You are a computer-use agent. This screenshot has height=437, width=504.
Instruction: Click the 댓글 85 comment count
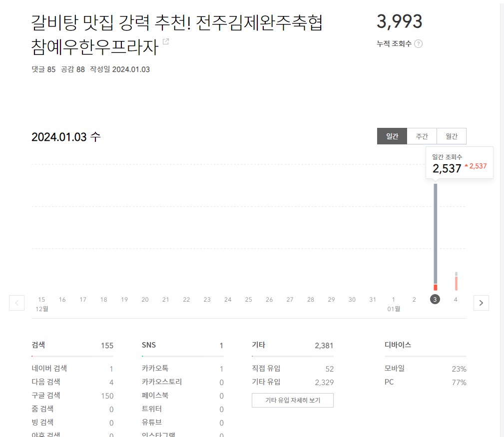coord(43,69)
